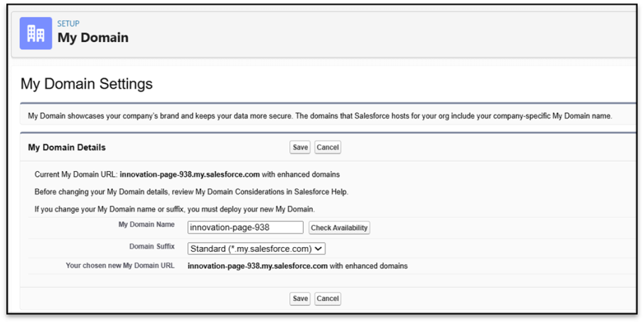Click the SETUP breadcrumb label
Viewport: 644px width, 323px height.
point(68,23)
